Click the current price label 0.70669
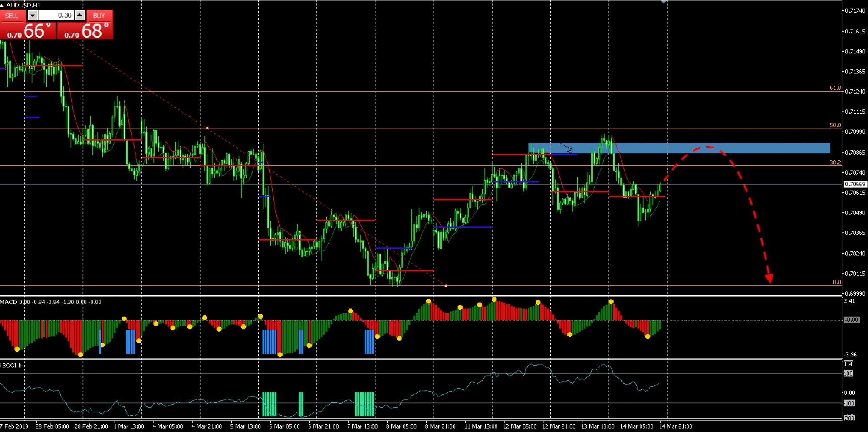Image resolution: width=868 pixels, height=432 pixels. [855, 184]
